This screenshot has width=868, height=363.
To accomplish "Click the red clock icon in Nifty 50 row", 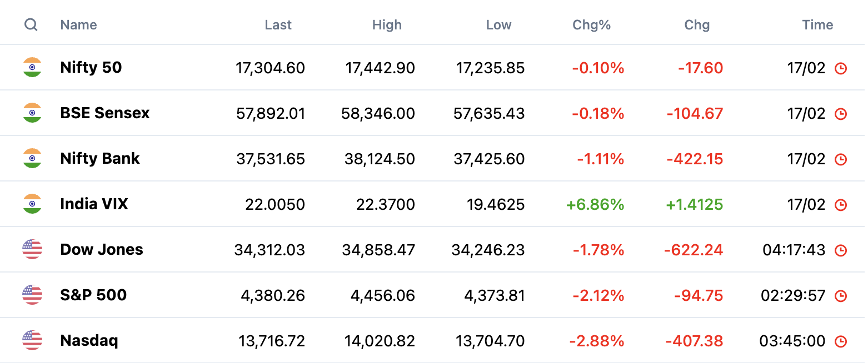I will coord(841,68).
